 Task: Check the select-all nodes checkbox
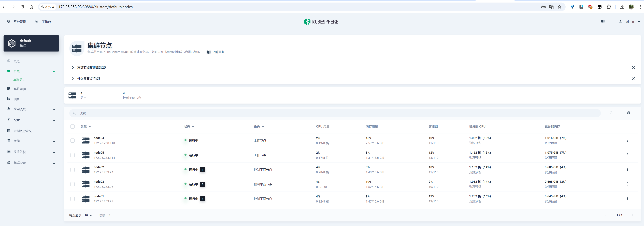73,127
